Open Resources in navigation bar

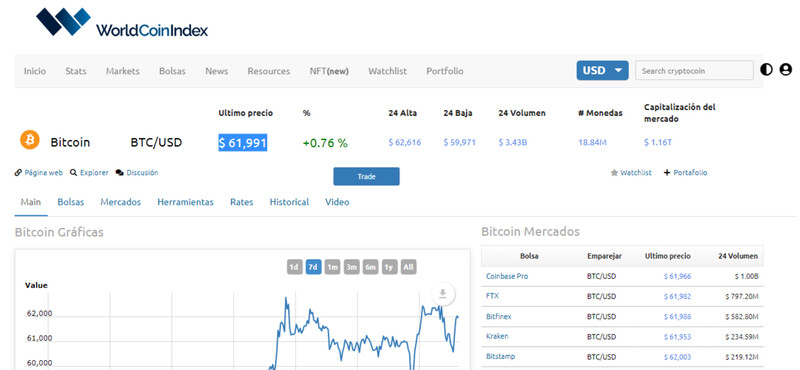coord(269,71)
